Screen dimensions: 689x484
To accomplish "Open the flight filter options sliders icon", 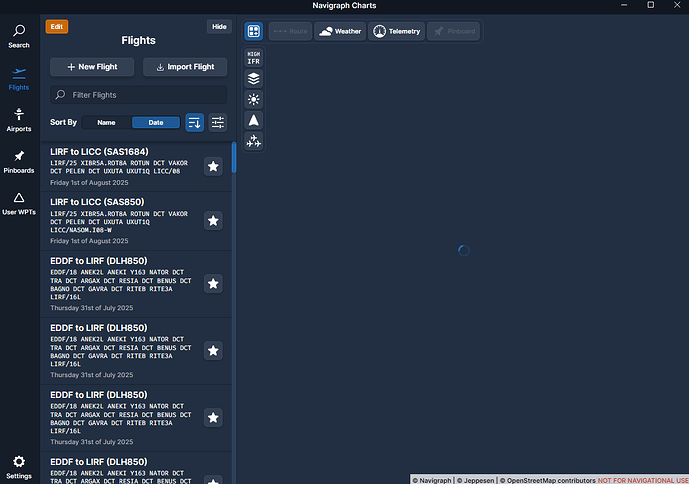I will [218, 122].
